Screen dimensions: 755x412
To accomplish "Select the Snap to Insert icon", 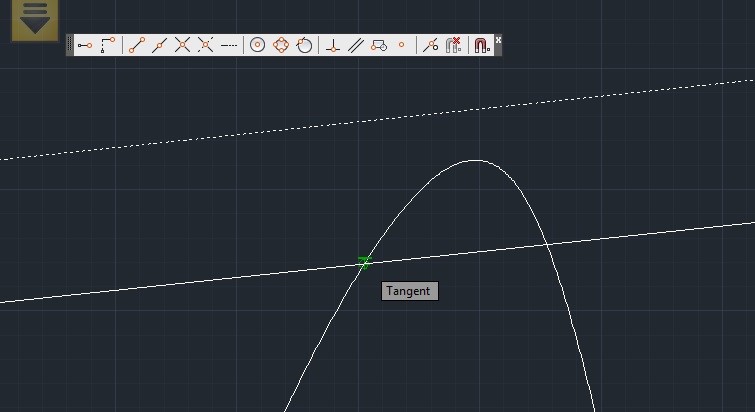I will (x=379, y=45).
